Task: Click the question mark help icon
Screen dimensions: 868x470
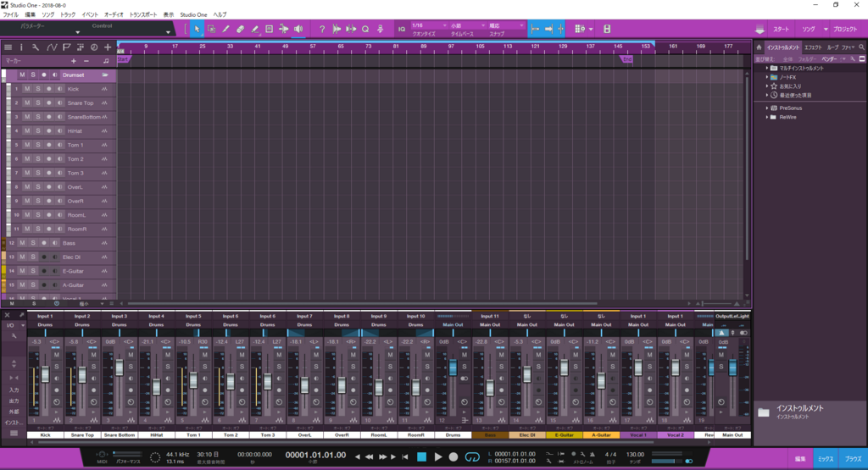Action: 321,29
